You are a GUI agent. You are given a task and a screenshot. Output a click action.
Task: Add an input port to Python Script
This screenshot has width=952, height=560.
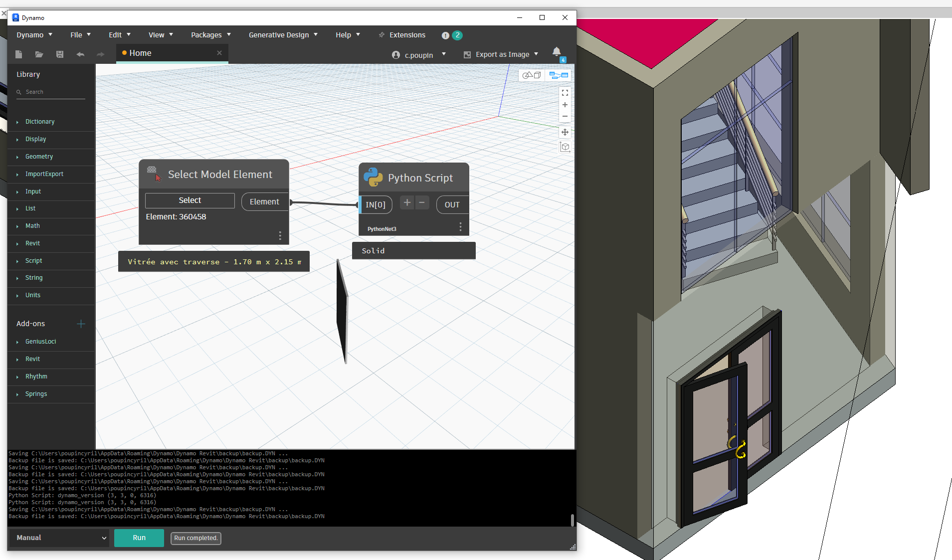point(407,202)
